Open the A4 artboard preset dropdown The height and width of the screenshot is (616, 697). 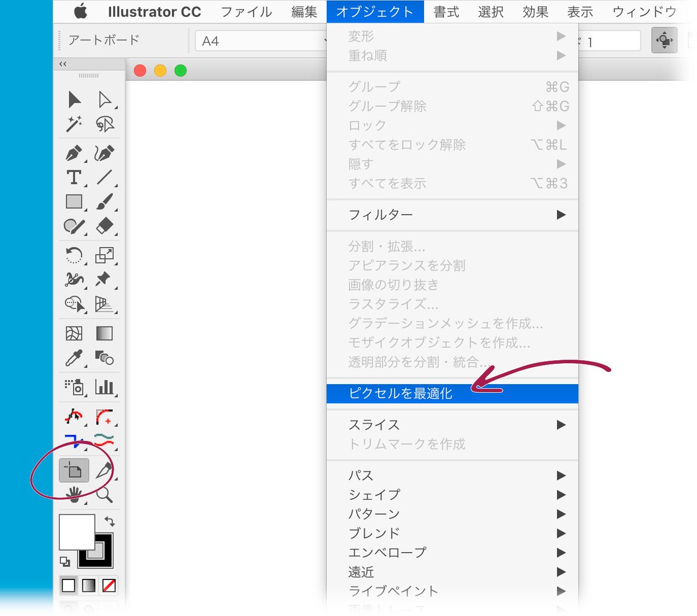pos(261,41)
